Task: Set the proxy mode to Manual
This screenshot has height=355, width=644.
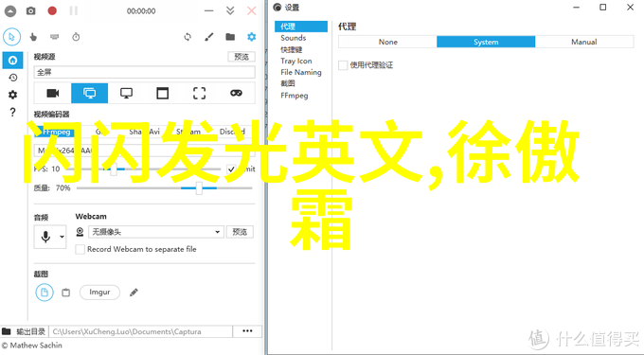Action: point(584,42)
